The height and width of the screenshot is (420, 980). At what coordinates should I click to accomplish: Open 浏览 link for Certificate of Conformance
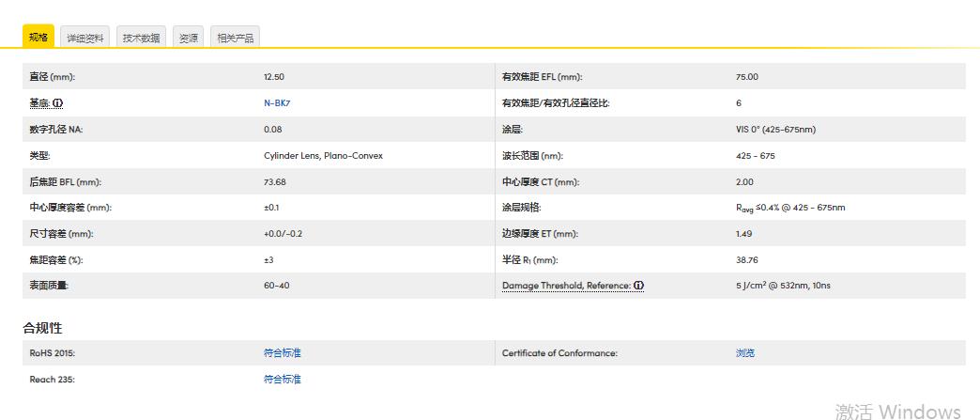pyautogui.click(x=745, y=353)
